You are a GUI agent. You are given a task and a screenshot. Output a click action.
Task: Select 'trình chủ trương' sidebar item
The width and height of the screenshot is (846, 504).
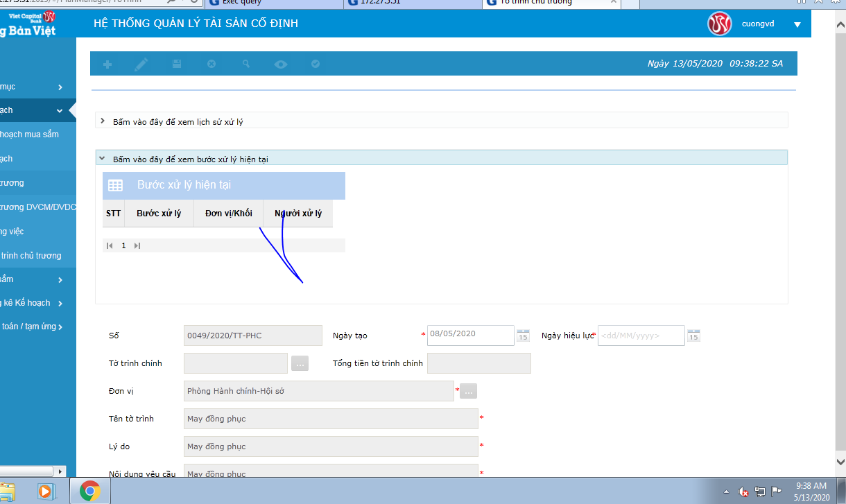click(31, 256)
